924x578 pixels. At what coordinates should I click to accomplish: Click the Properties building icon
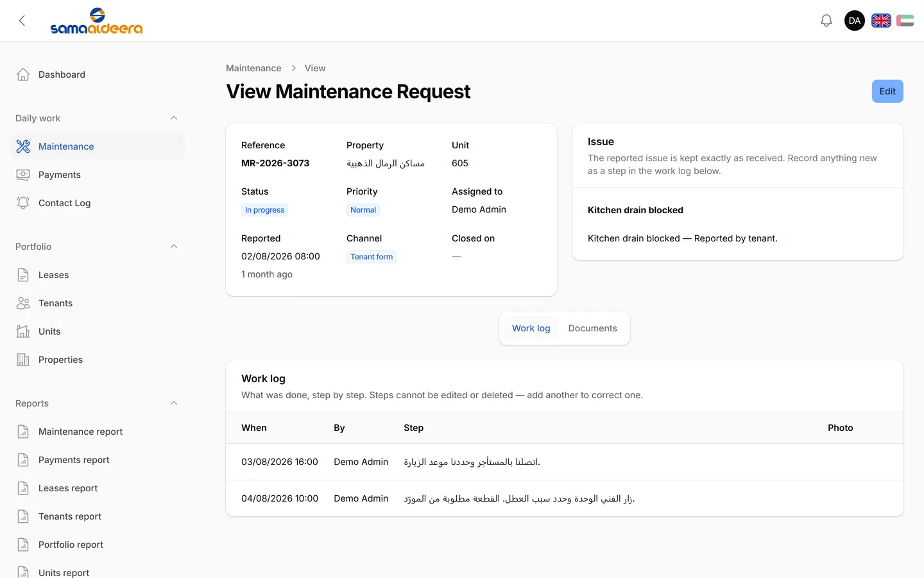click(x=23, y=360)
